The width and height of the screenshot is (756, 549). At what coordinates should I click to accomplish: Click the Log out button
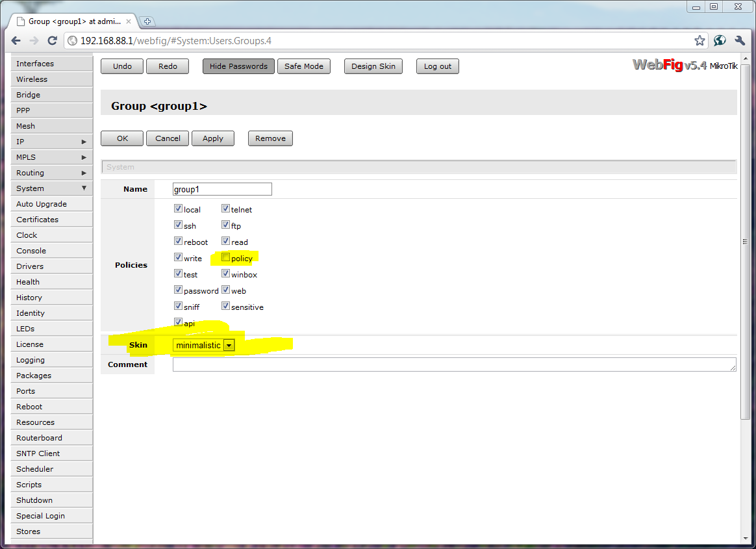tap(437, 66)
